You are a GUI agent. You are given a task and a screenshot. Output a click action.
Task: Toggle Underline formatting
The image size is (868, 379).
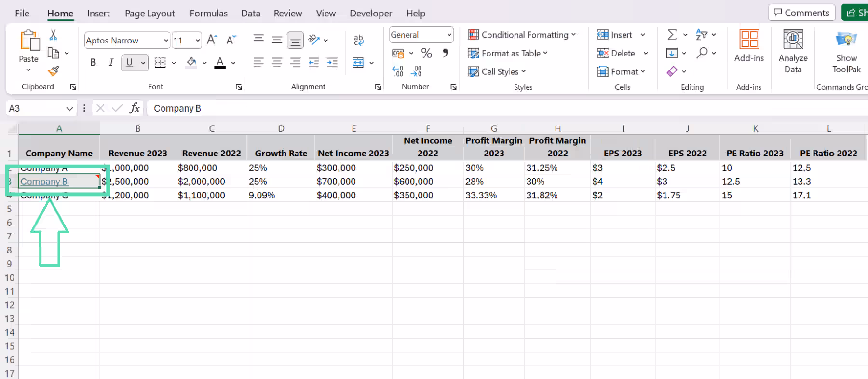pos(129,62)
